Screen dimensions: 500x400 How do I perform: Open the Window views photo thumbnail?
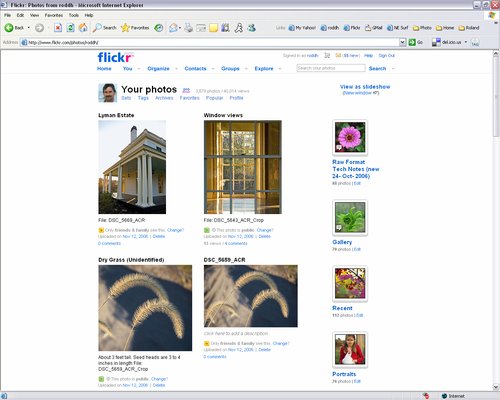point(243,167)
